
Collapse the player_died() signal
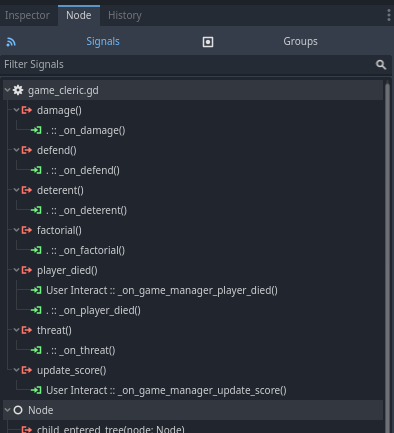coord(16,270)
